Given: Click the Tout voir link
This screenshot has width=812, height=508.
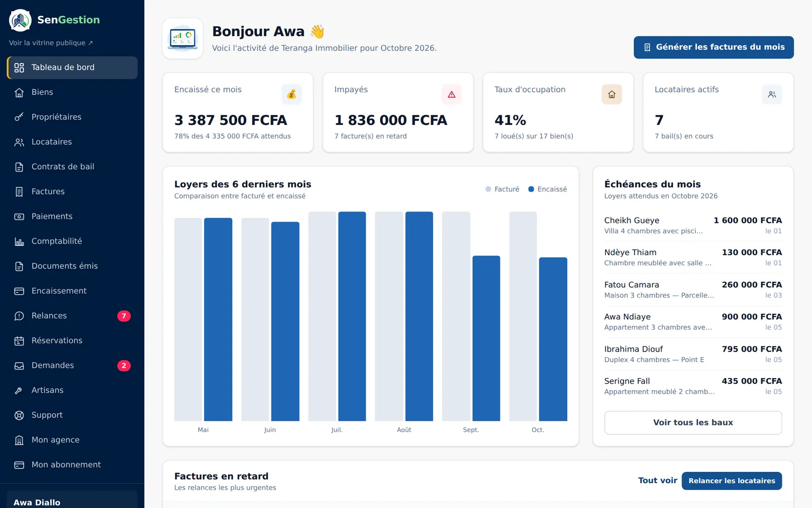Looking at the screenshot, I should pyautogui.click(x=658, y=481).
